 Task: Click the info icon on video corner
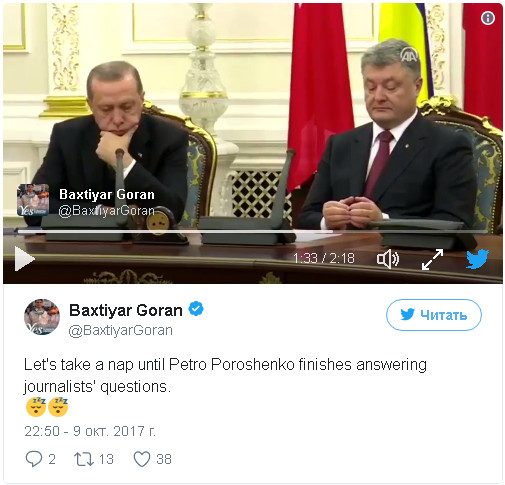(488, 18)
